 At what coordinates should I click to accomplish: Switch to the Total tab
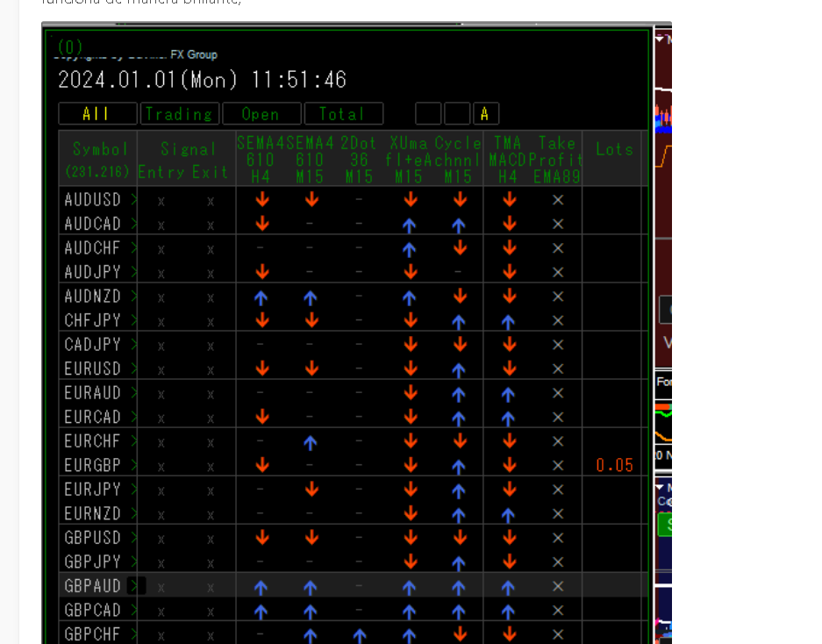pyautogui.click(x=343, y=113)
